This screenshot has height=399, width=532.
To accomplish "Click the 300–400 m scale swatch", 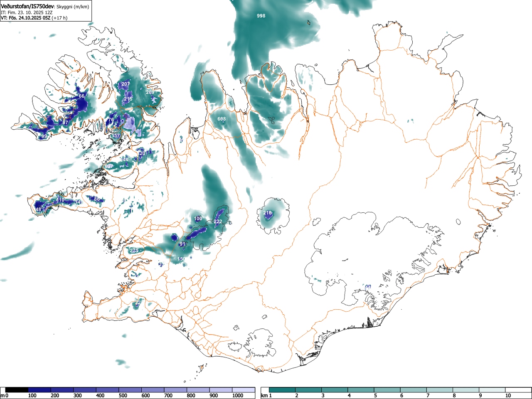I will pos(85,390).
